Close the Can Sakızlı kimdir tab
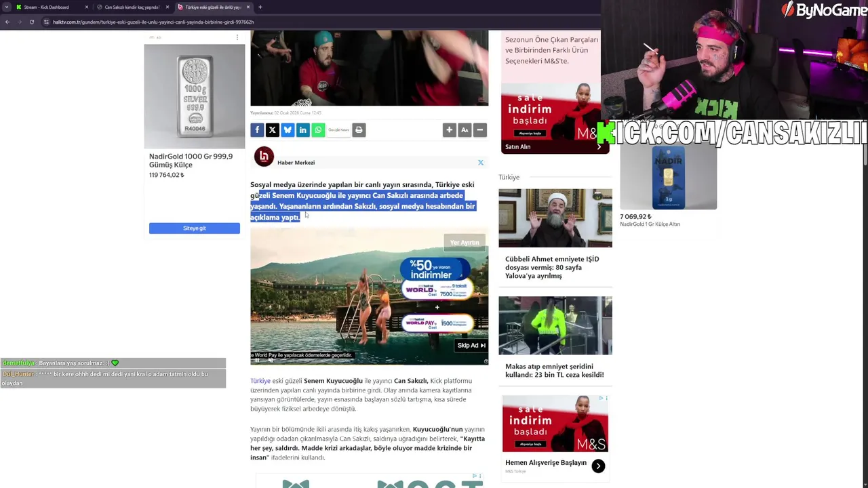The width and height of the screenshot is (868, 488). tap(167, 7)
